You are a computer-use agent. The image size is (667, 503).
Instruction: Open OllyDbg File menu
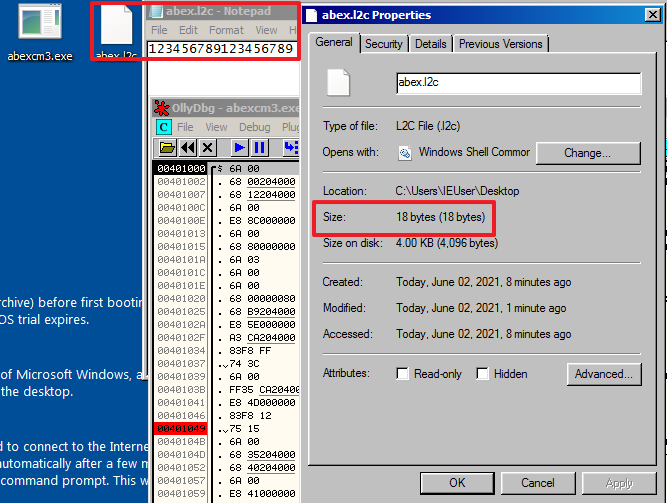point(185,127)
